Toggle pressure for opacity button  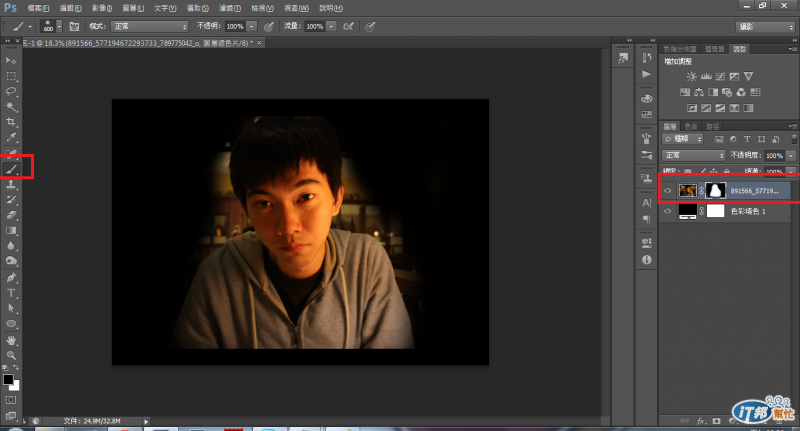click(269, 27)
